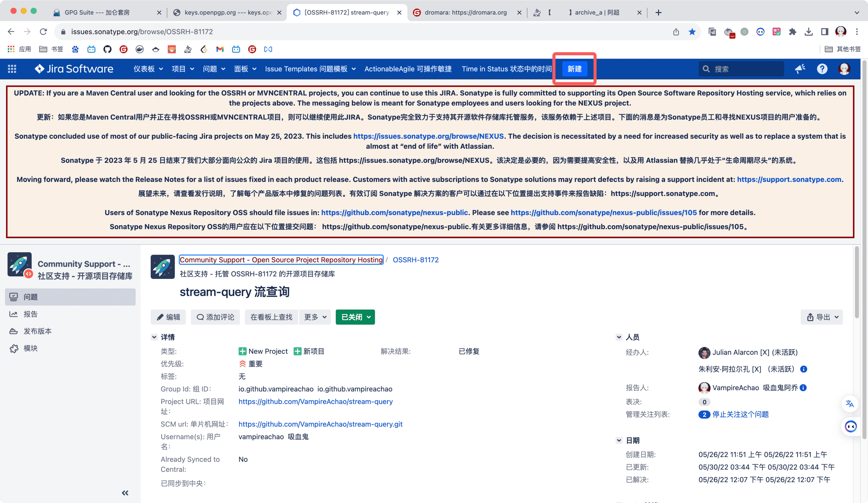Open the Jira app switcher grid icon
Screen dimensions: 868x503
pyautogui.click(x=12, y=69)
